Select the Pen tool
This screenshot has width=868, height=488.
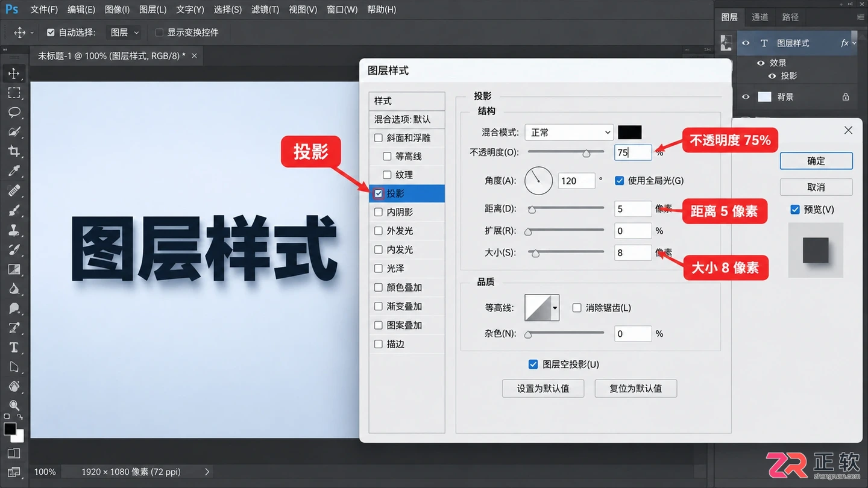[14, 328]
